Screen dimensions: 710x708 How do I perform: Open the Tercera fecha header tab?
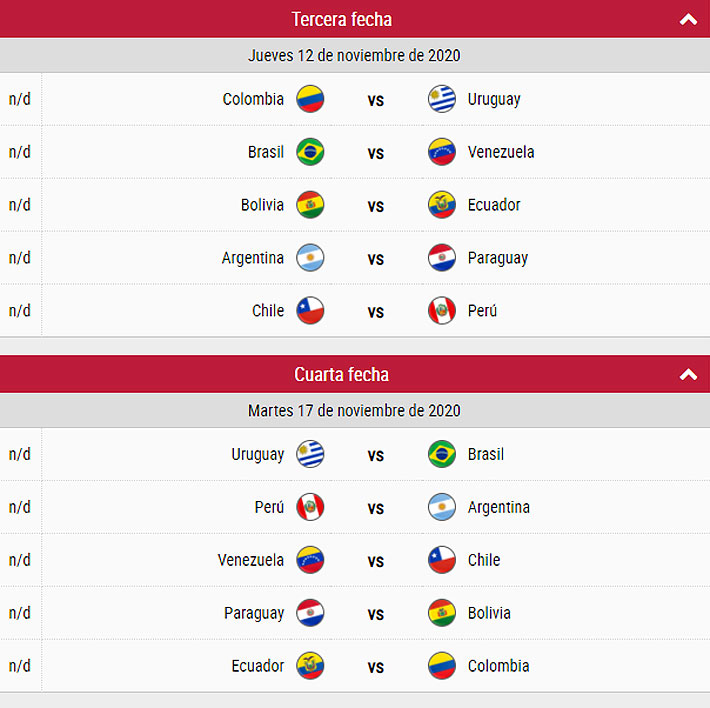pyautogui.click(x=355, y=19)
